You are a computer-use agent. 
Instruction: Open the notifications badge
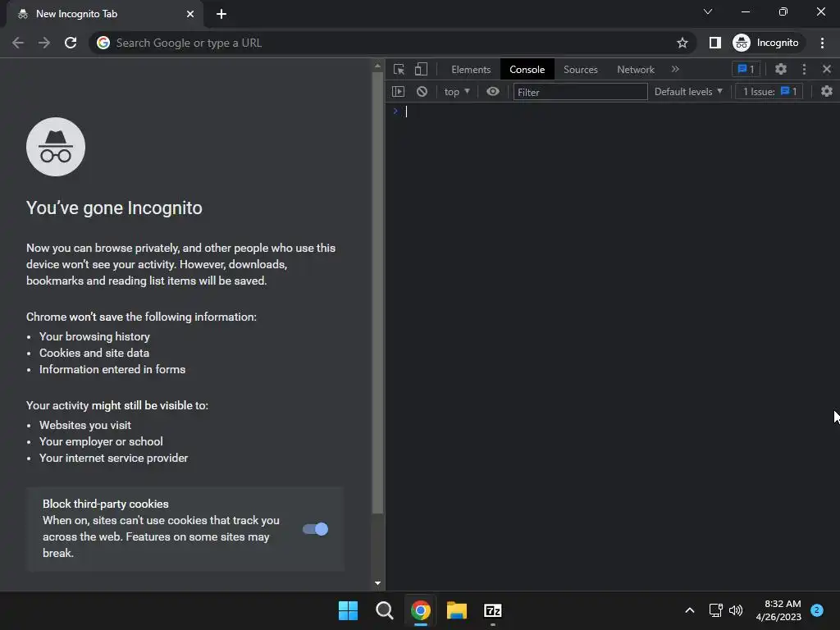point(817,609)
